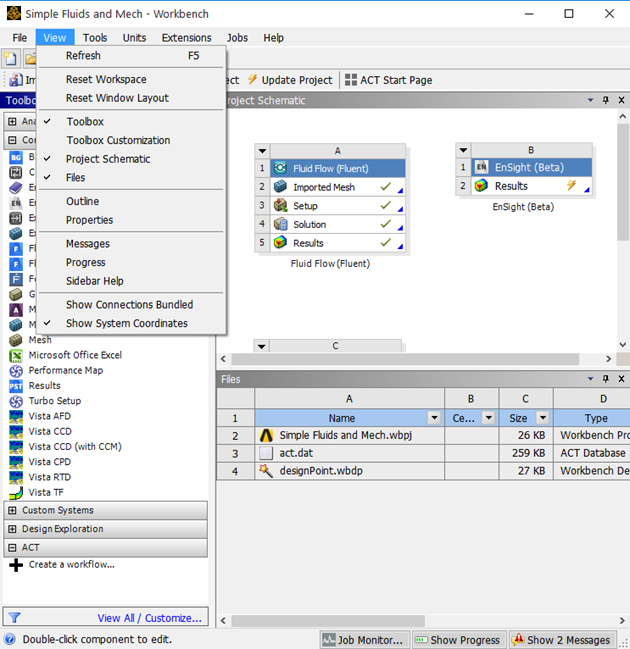The image size is (630, 649).
Task: Uncheck Toolbox in the View menu
Action: (x=85, y=122)
